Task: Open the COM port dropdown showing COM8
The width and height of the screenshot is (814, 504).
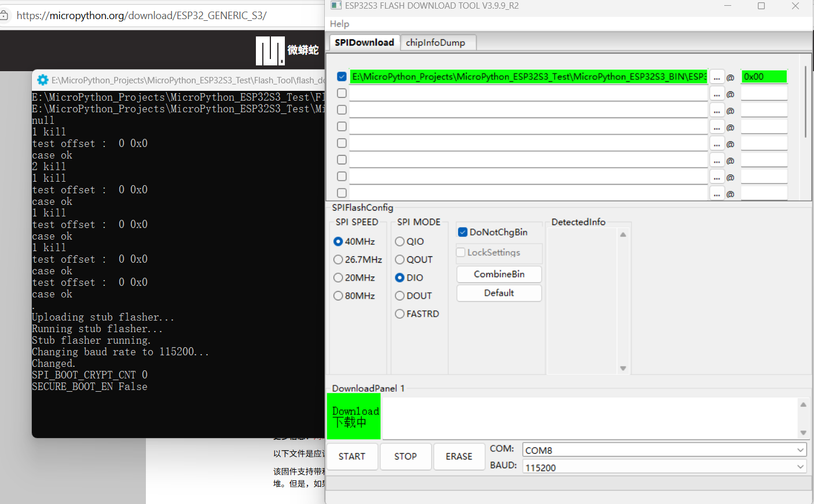Action: pyautogui.click(x=665, y=450)
